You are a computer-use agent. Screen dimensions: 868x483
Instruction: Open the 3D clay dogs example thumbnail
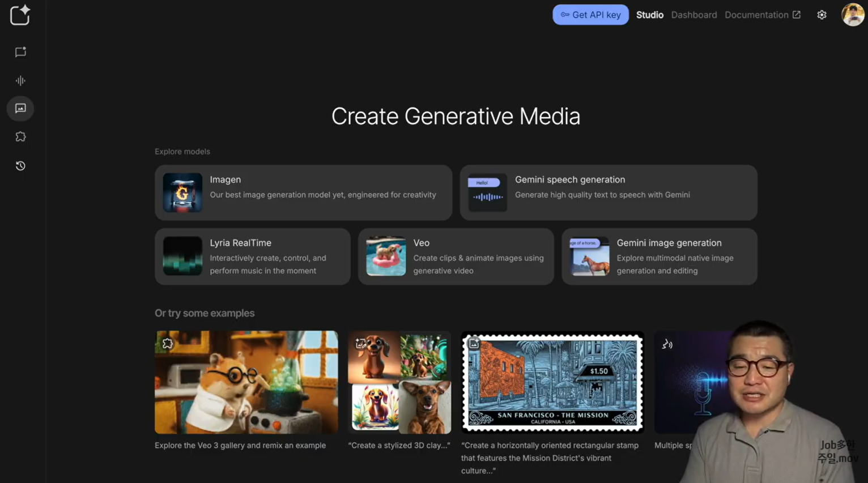click(x=399, y=382)
